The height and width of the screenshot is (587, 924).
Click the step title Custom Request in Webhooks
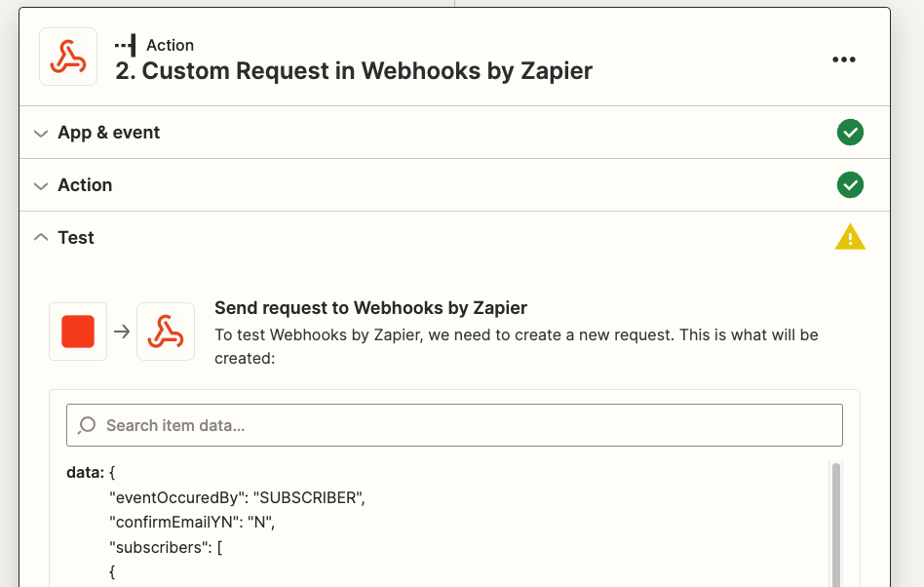354,71
